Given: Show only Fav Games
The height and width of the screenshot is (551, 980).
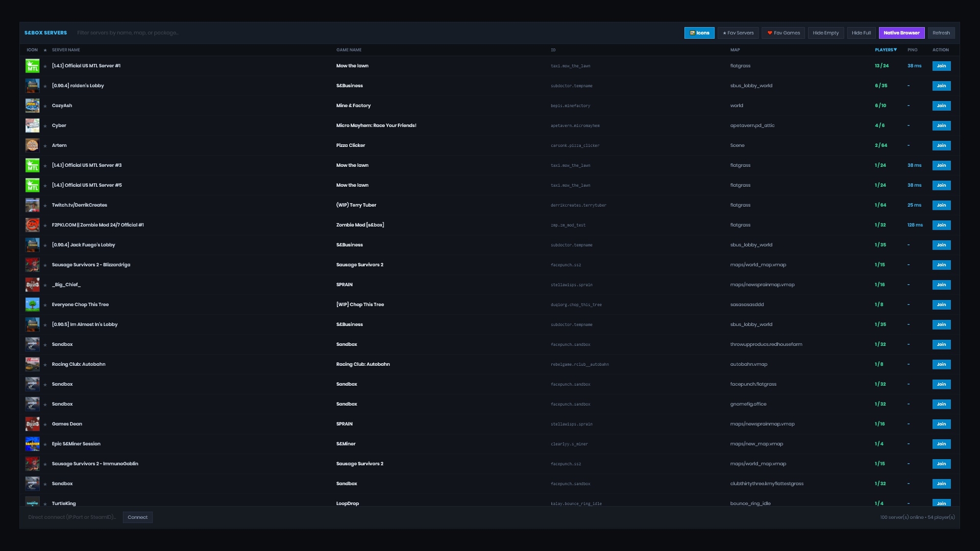Looking at the screenshot, I should tap(783, 33).
